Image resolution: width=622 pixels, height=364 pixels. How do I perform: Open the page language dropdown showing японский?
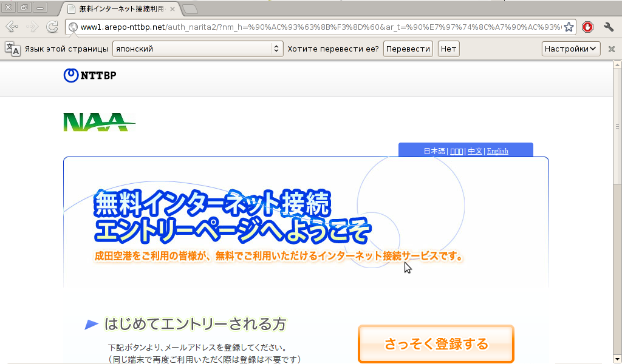pyautogui.click(x=198, y=49)
